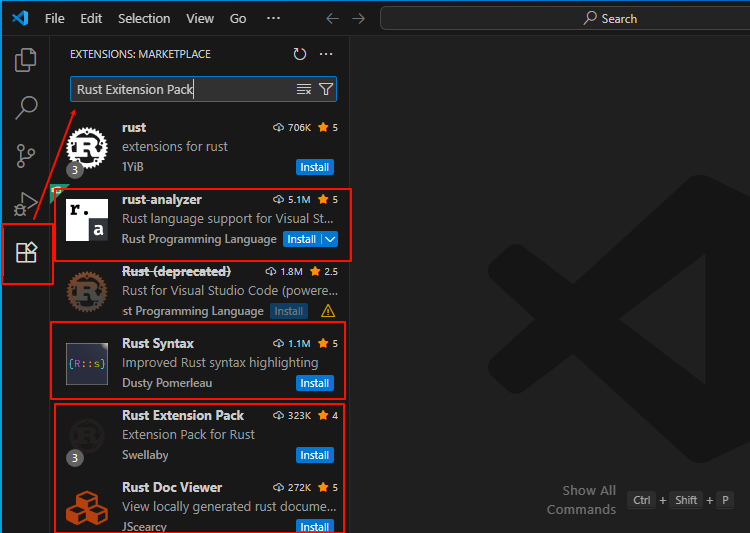The image size is (750, 533).
Task: Click the Rust Syntax extension logo
Action: 87,364
